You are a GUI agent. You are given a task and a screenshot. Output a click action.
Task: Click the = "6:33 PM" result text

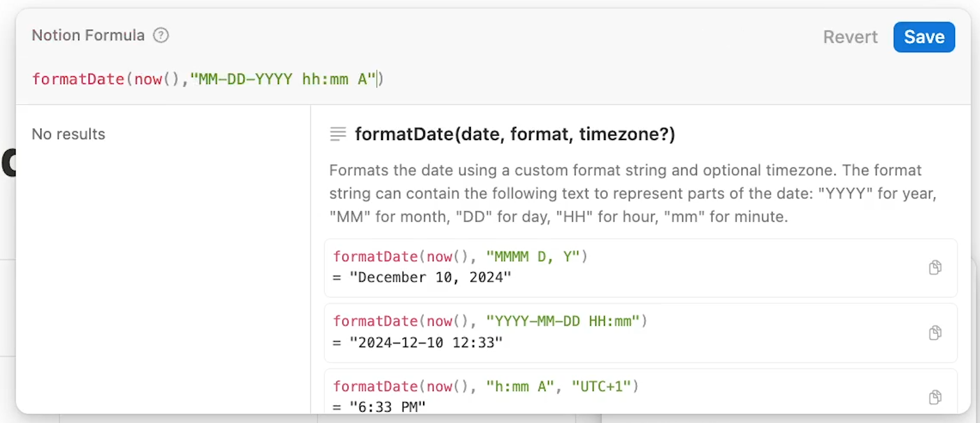[x=379, y=407]
